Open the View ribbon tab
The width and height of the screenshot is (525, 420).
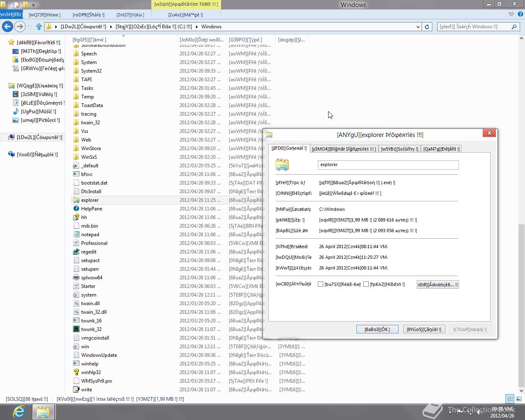point(130,15)
